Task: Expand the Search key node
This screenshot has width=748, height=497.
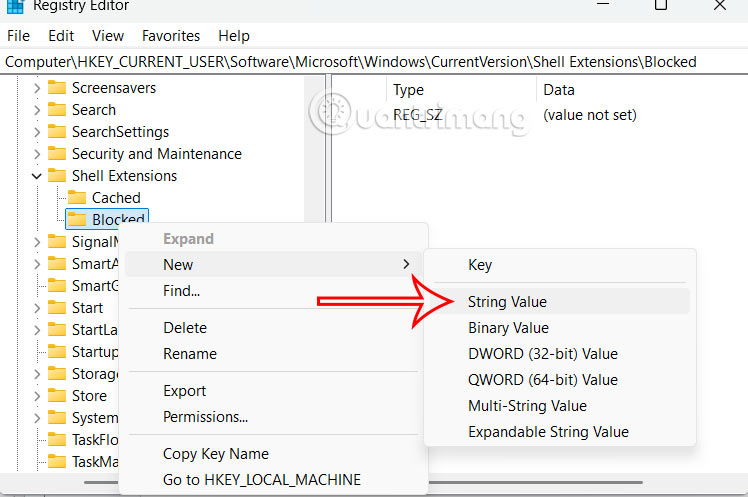Action: tap(37, 110)
